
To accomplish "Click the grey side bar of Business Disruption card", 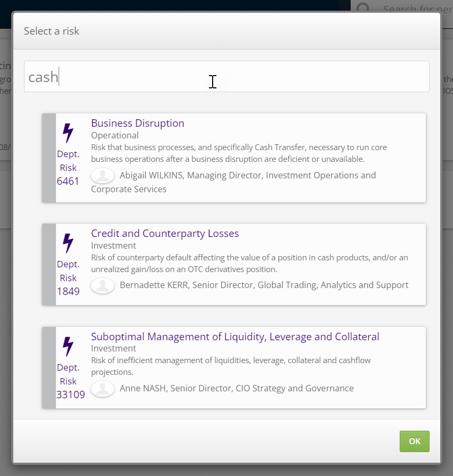I will [48, 158].
